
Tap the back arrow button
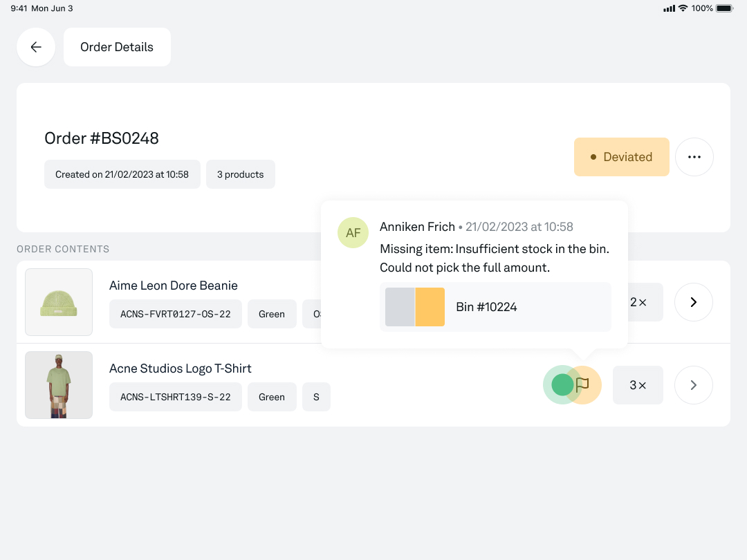[x=36, y=47]
